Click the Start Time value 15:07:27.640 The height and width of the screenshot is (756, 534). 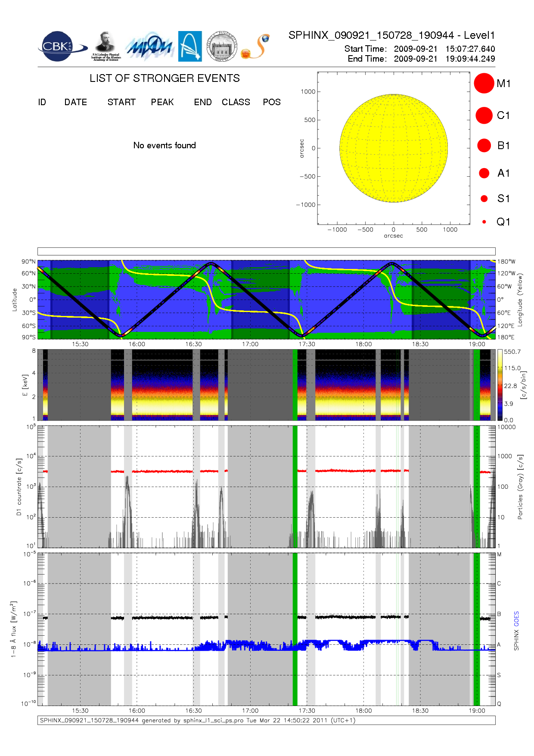click(x=470, y=49)
